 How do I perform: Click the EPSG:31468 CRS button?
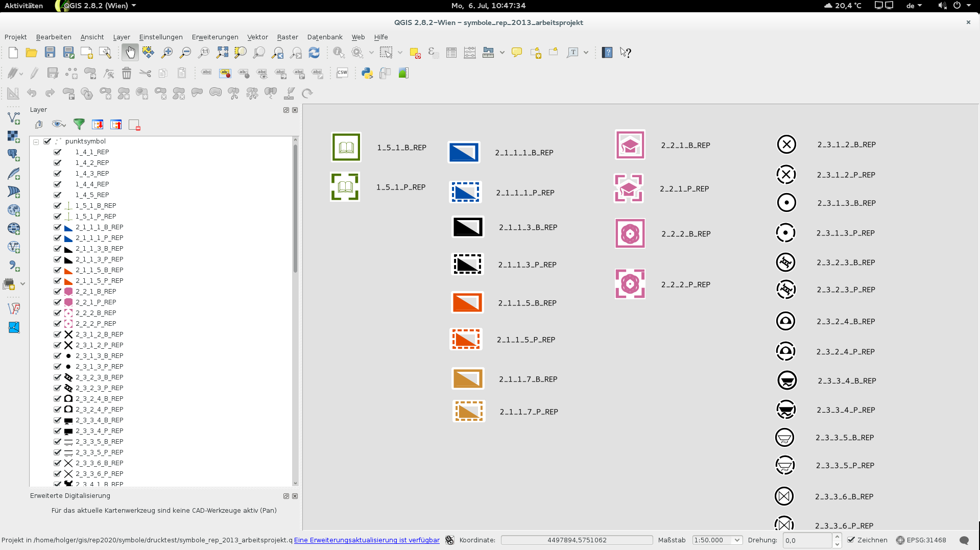coord(921,540)
